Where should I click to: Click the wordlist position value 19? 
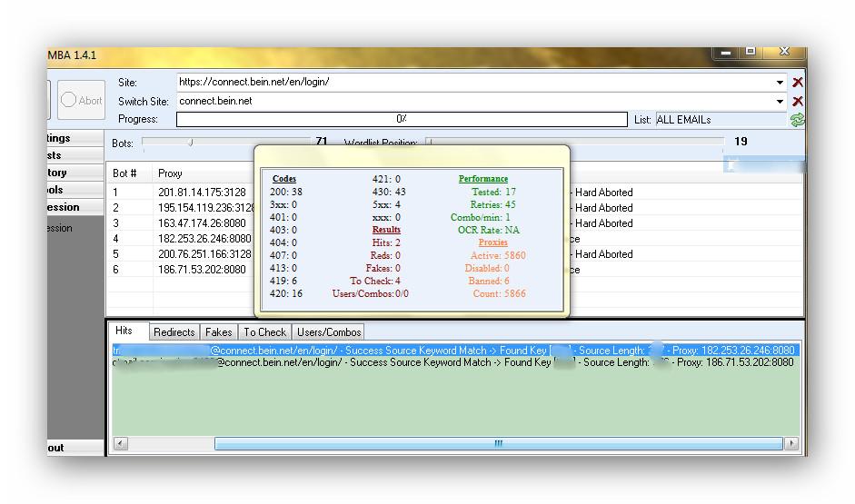741,142
